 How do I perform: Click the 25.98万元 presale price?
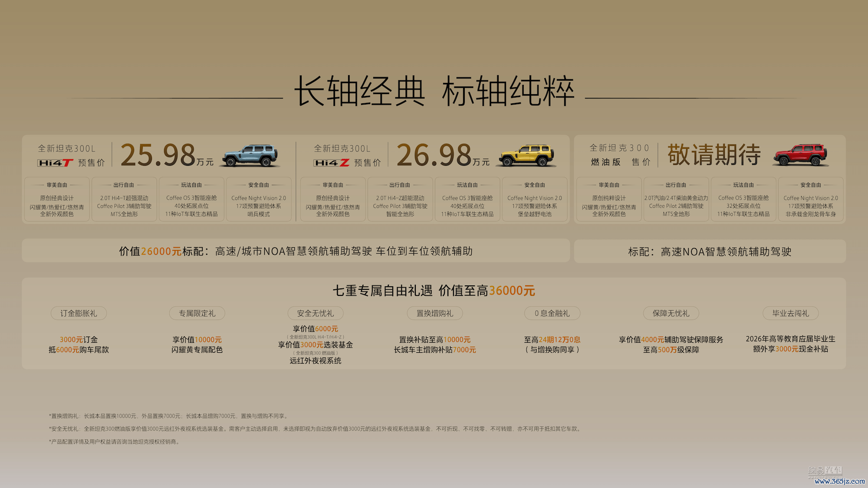(167, 155)
